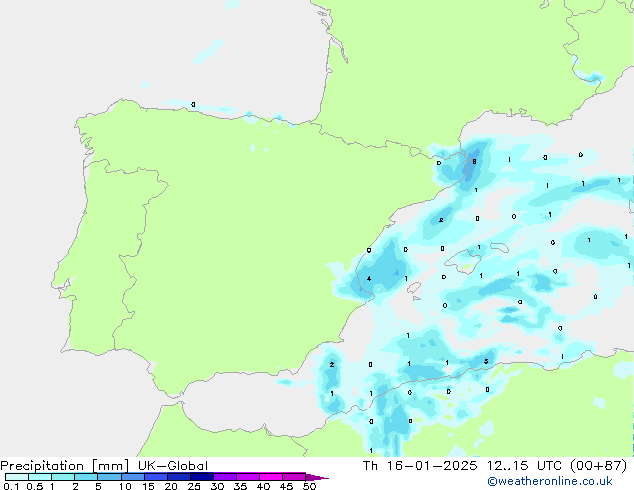This screenshot has width=634, height=490.
Task: Click the "8" precipitation value on the map
Action: click(x=474, y=162)
